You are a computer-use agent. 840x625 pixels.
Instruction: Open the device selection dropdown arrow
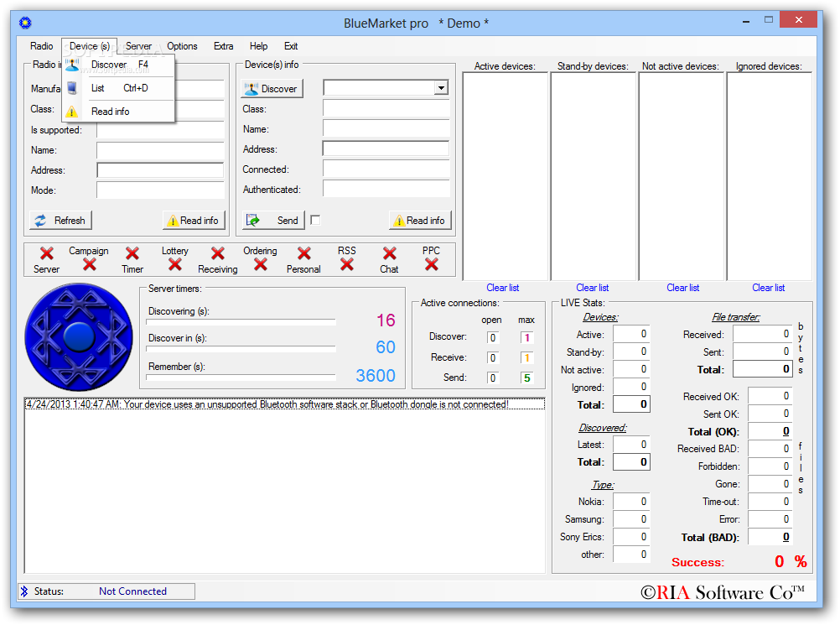[442, 88]
